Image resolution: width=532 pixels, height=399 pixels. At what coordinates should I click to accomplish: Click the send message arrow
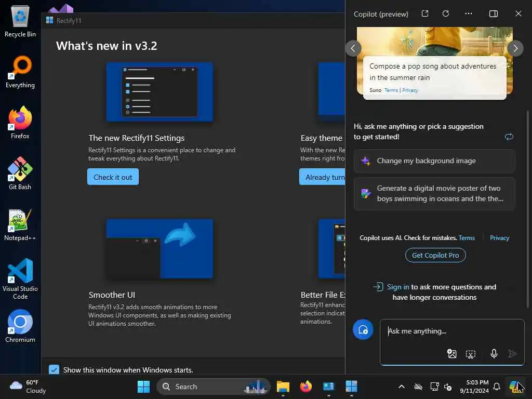point(512,354)
